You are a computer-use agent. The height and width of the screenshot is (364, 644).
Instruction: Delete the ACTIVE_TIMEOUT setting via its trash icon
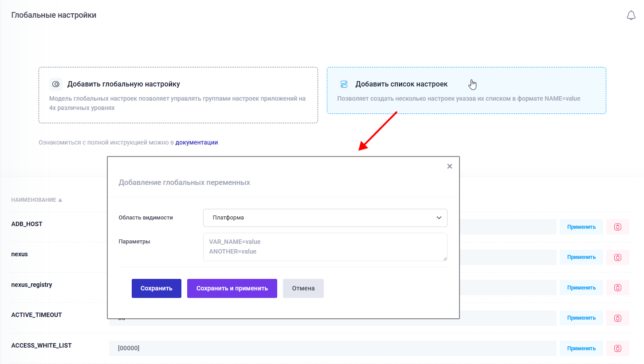coord(617,317)
